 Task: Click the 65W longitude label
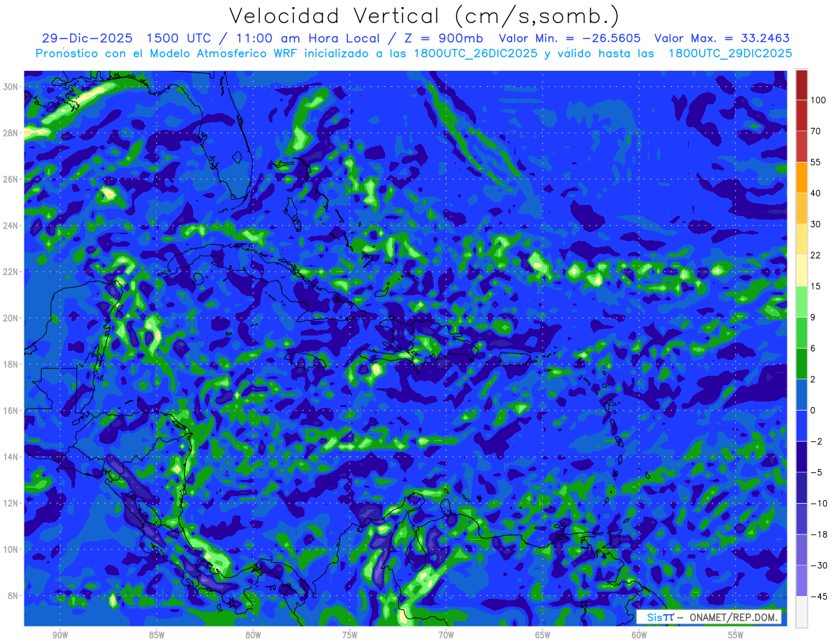(x=543, y=635)
